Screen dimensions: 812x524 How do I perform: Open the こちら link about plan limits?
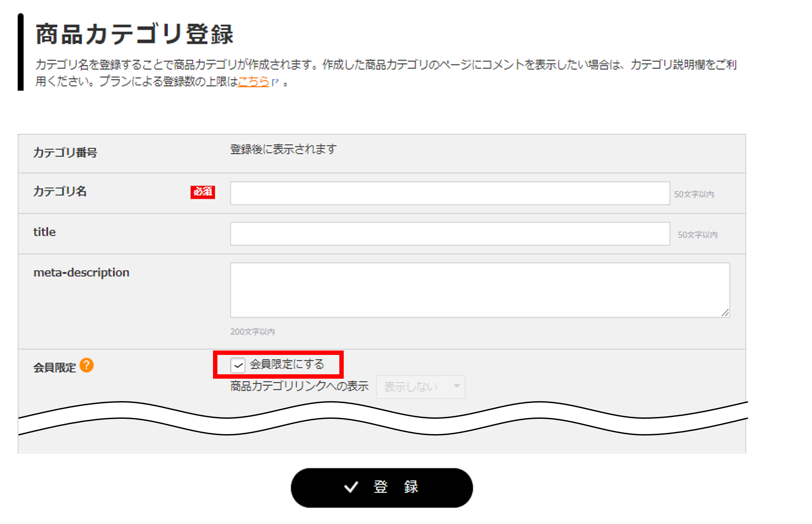[253, 81]
